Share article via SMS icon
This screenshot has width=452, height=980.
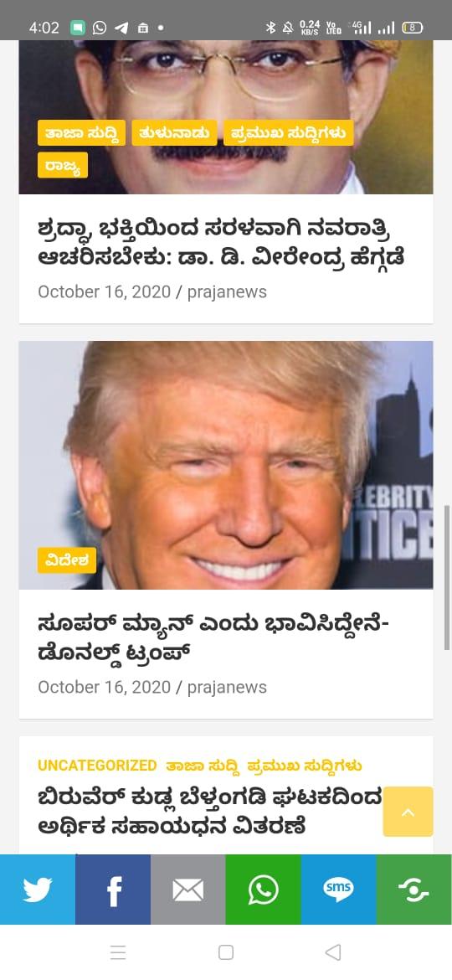[338, 890]
